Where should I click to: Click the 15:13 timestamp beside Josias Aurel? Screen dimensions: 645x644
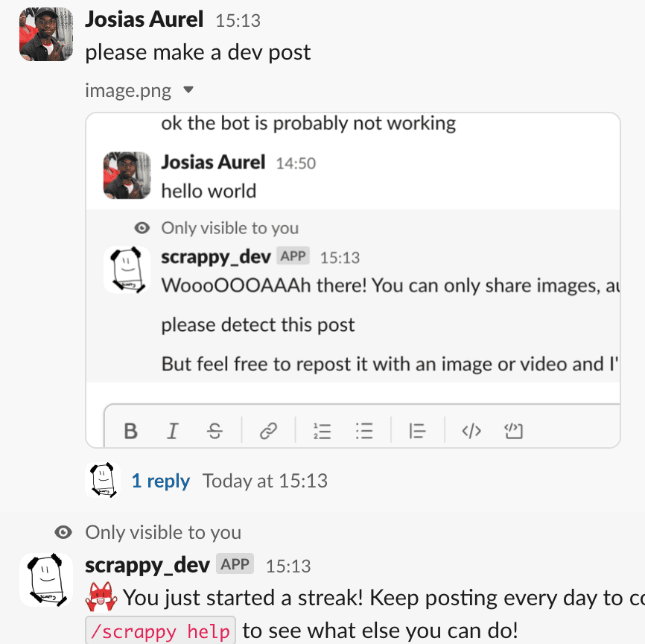[238, 21]
